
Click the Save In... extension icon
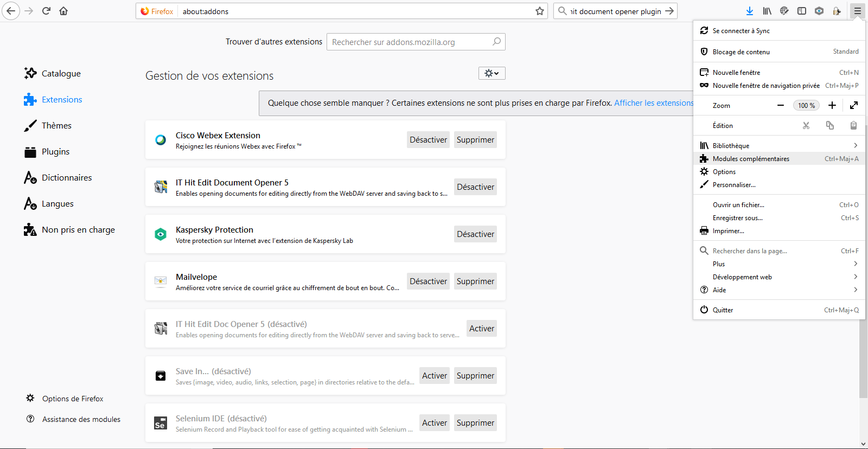coord(161,376)
